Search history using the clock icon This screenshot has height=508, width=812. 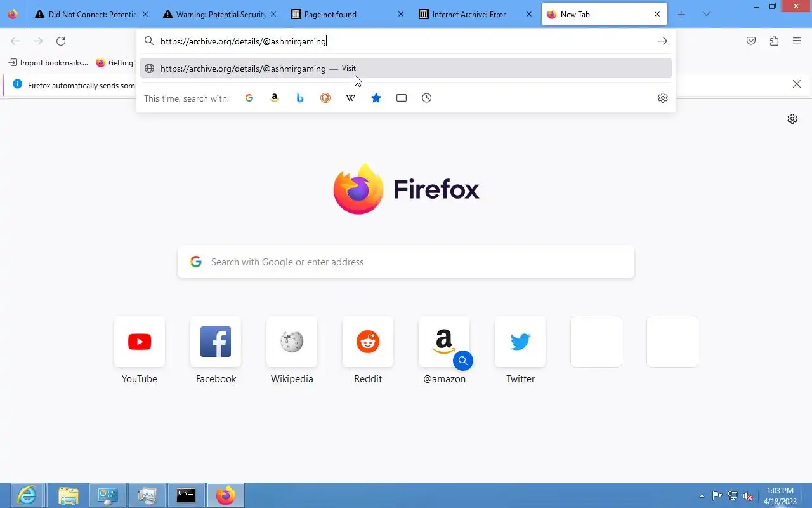(x=427, y=98)
